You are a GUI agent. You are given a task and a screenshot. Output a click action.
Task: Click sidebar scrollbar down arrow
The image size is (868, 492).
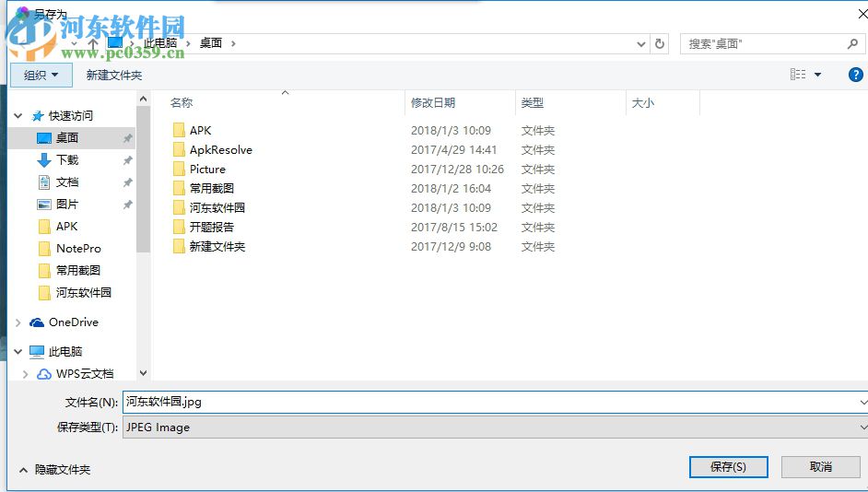[144, 373]
